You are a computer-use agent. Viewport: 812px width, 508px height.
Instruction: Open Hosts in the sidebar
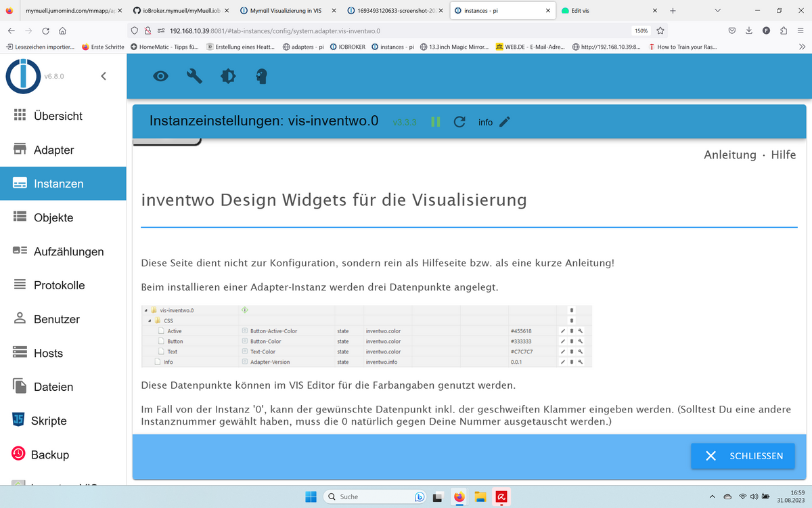tap(63, 353)
